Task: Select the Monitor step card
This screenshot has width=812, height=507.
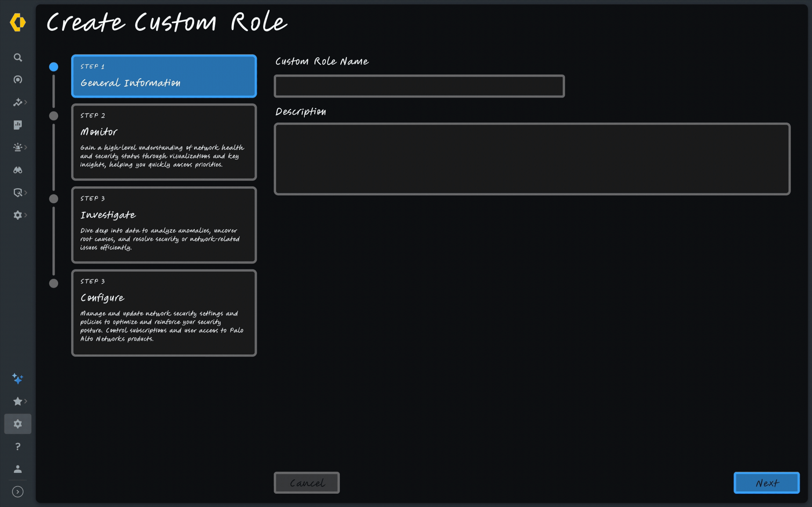Action: coord(164,142)
